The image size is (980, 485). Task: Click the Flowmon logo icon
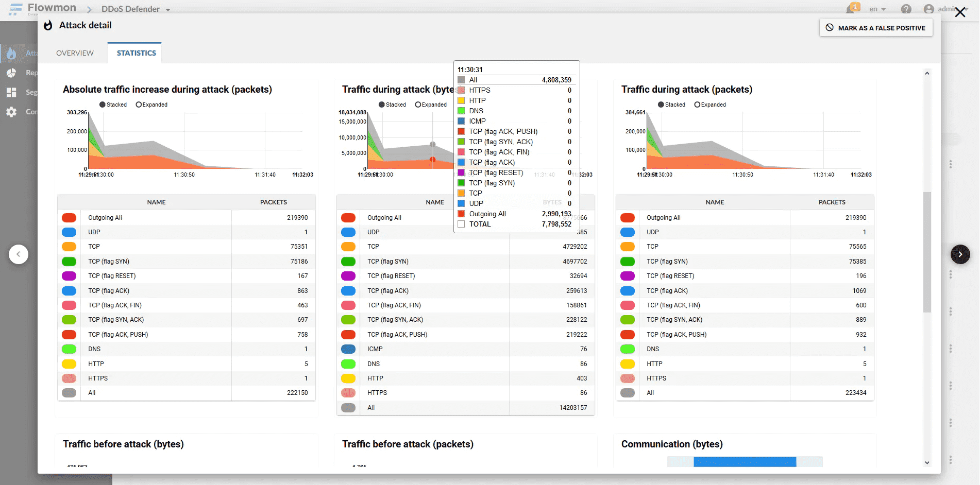click(x=15, y=9)
